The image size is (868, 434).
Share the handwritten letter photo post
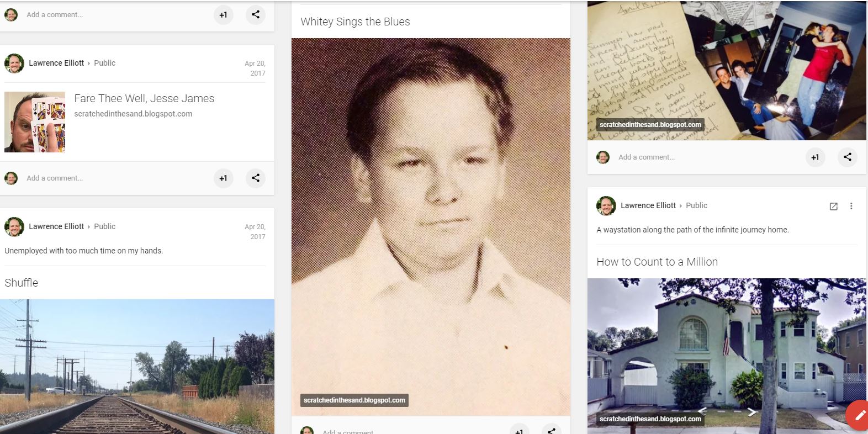pos(848,157)
